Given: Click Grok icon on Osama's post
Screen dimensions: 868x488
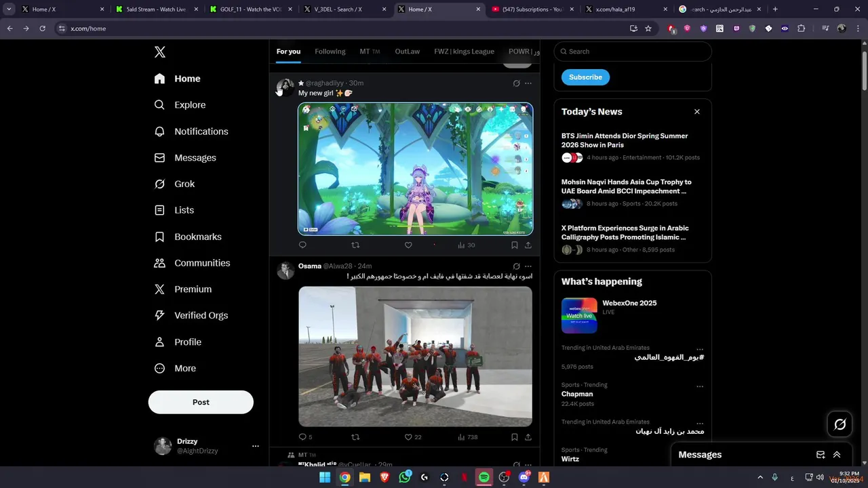Looking at the screenshot, I should 516,266.
